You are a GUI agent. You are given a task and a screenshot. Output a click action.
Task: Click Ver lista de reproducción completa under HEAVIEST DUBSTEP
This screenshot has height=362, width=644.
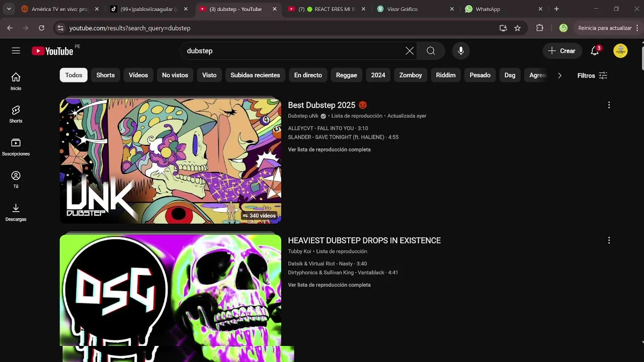click(329, 285)
